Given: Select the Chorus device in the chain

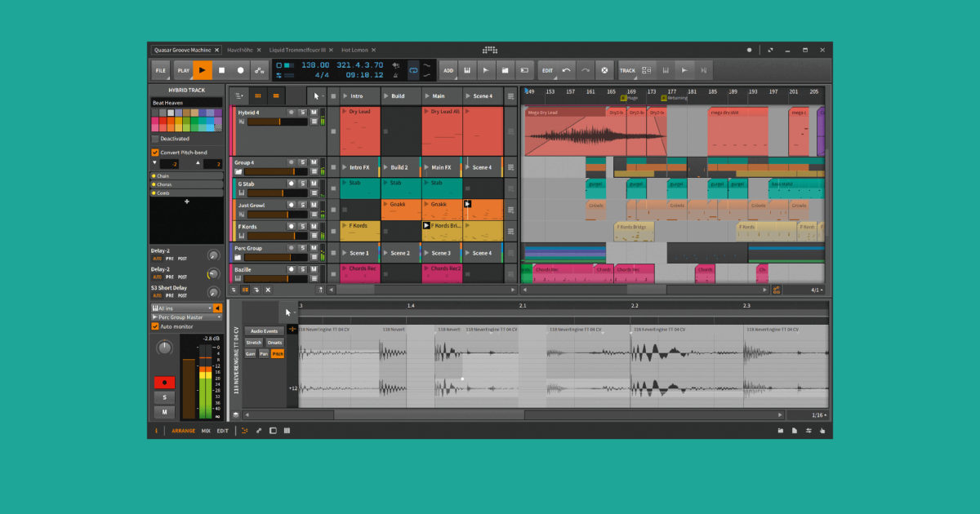Looking at the screenshot, I should 186,184.
